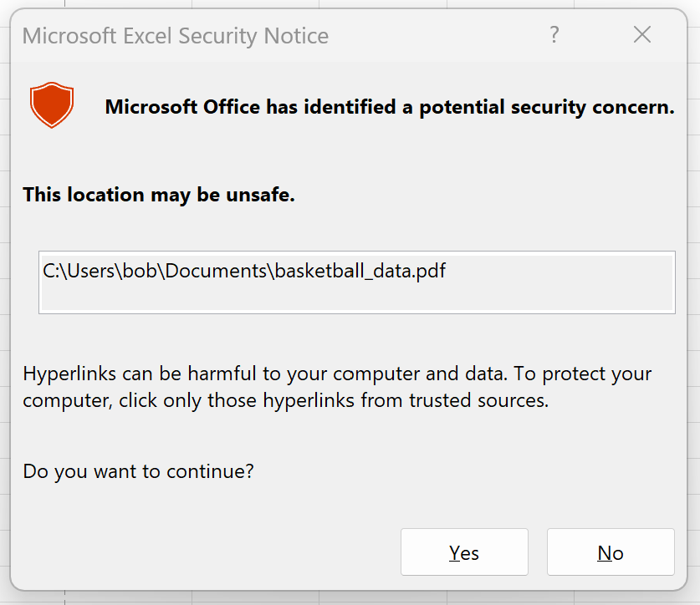Click the orange security shield icon
The height and width of the screenshot is (605, 700).
click(x=52, y=104)
